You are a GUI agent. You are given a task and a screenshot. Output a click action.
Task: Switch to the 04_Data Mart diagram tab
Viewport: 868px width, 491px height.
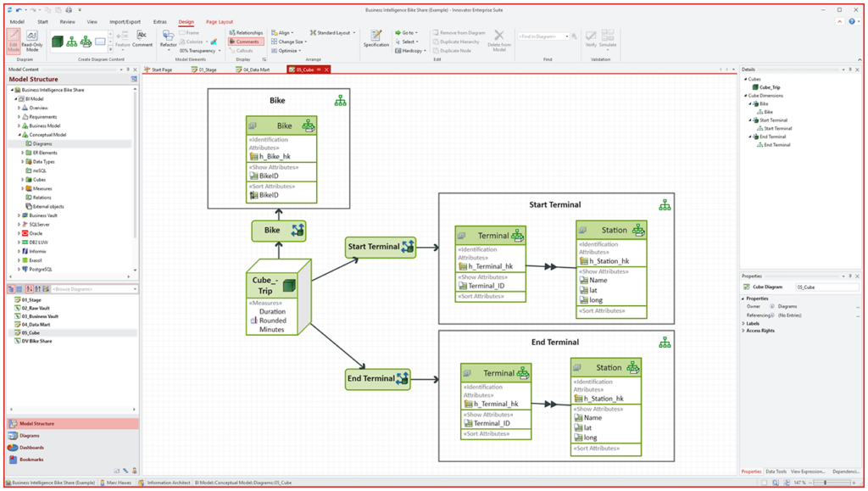tap(256, 70)
